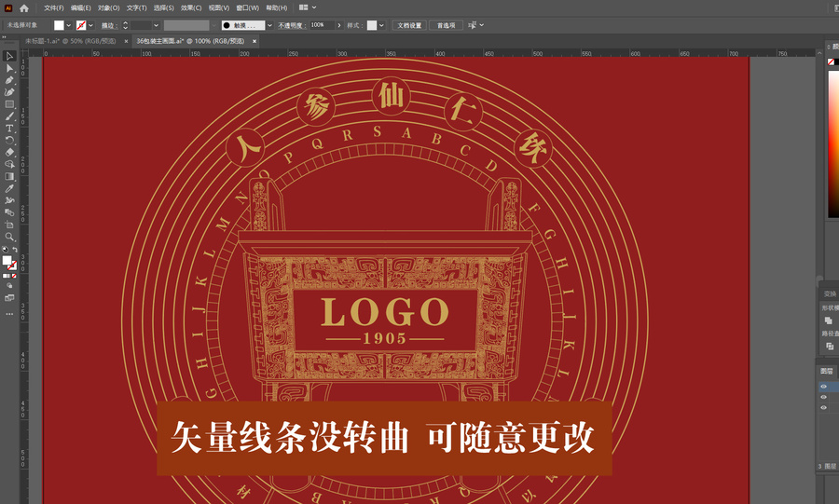Select the Rotate tool
This screenshot has width=839, height=504.
tap(9, 140)
